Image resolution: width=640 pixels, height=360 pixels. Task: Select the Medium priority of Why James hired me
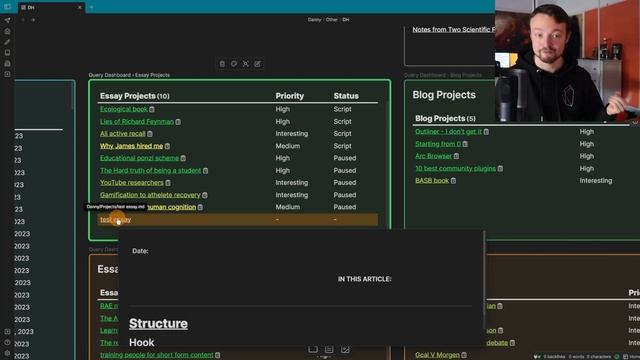pyautogui.click(x=288, y=146)
